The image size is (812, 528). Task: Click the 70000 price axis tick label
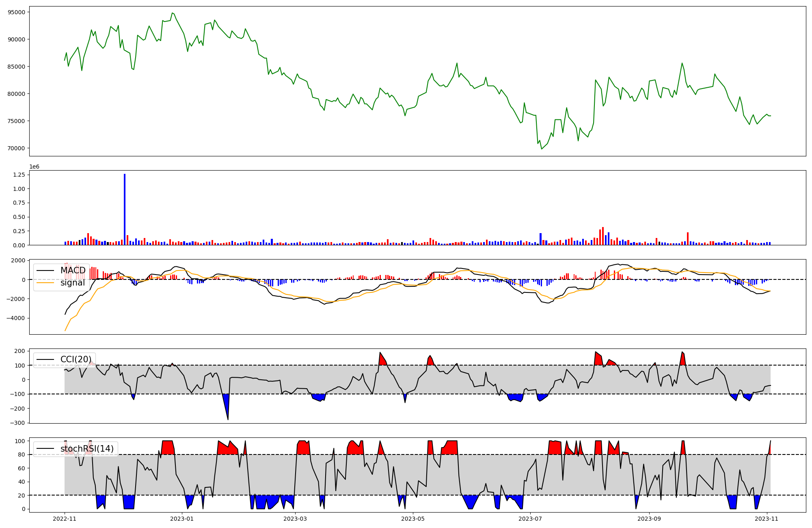coord(17,148)
